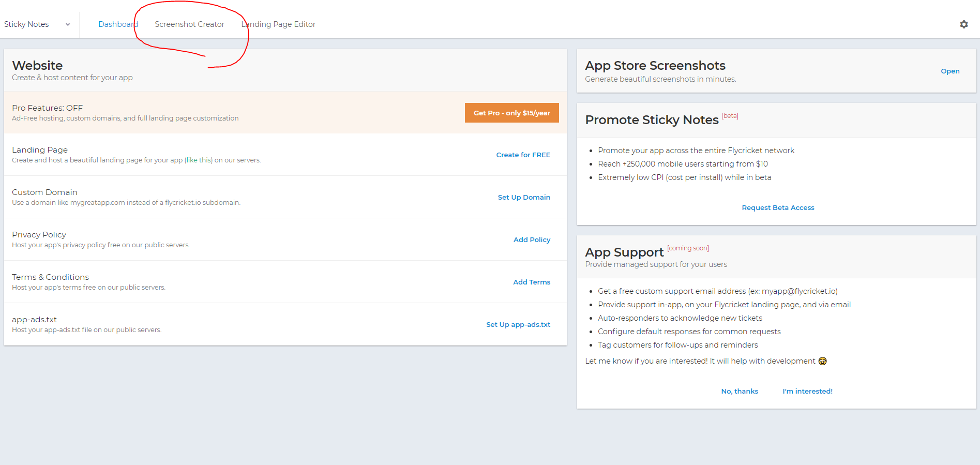Viewport: 980px width, 465px height.
Task: Click Create for FREE landing page link
Action: pos(523,155)
